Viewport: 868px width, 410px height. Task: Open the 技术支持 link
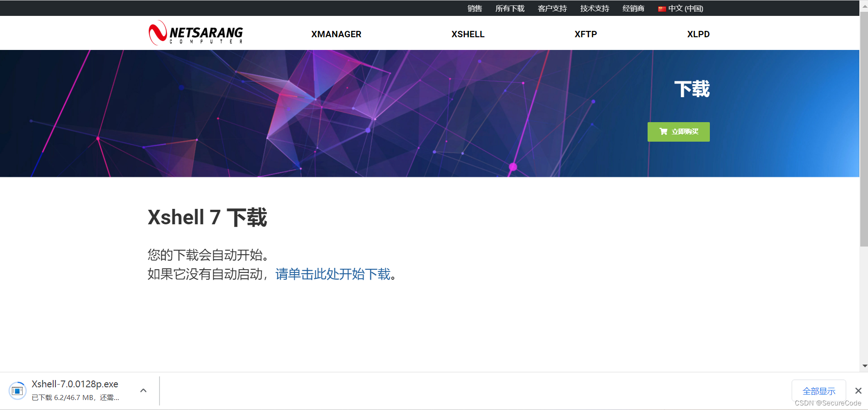(x=594, y=8)
